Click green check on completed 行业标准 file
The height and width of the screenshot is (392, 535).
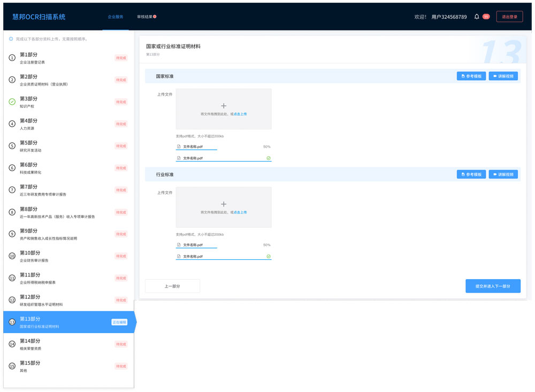[x=269, y=256]
